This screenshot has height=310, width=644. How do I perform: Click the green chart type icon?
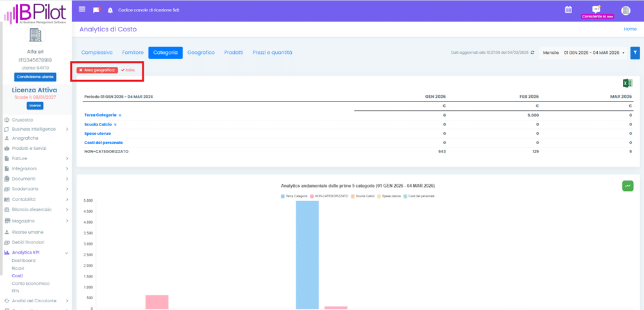pos(627,186)
